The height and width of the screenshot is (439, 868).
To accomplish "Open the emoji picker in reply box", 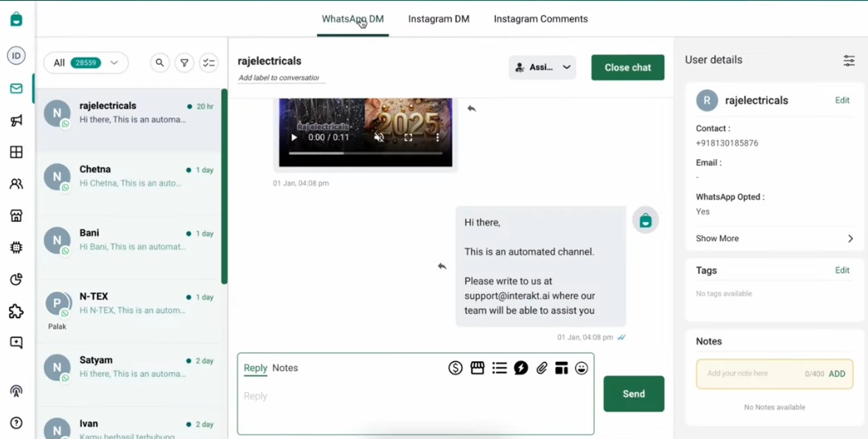I will tap(582, 369).
